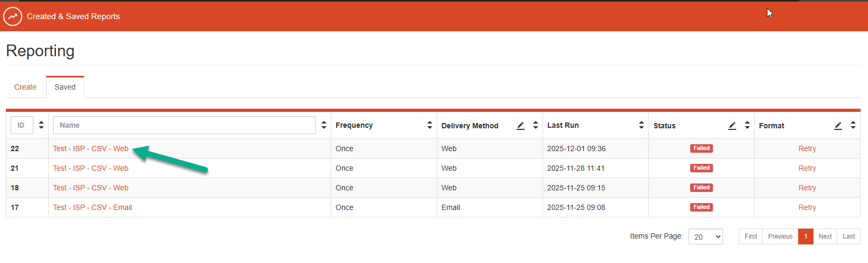Go to Next page
Viewport: 868px width, 263px height.
(x=825, y=236)
